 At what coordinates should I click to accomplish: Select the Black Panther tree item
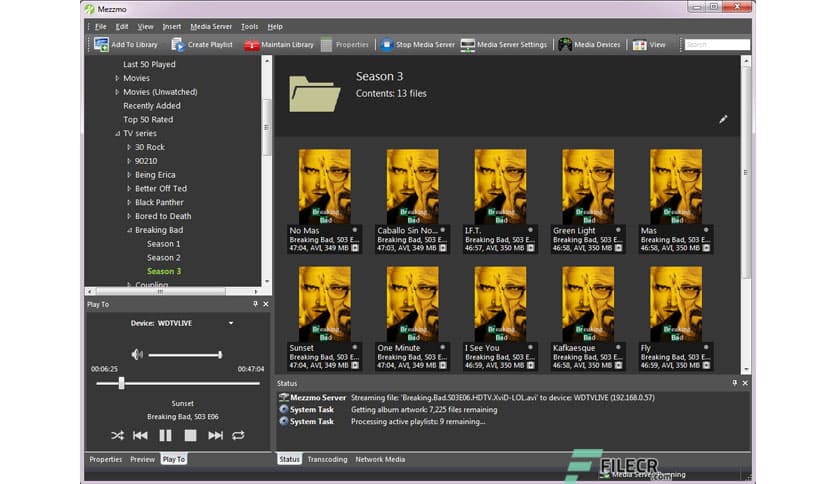(159, 203)
